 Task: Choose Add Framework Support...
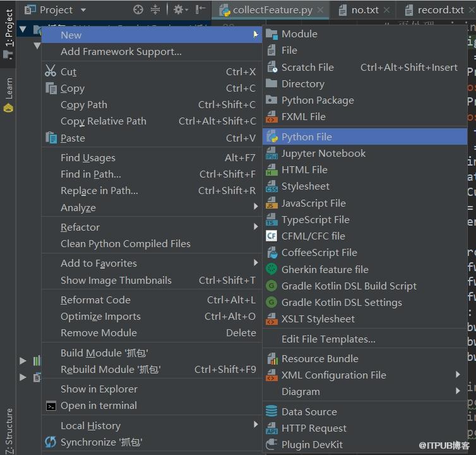click(x=152, y=51)
